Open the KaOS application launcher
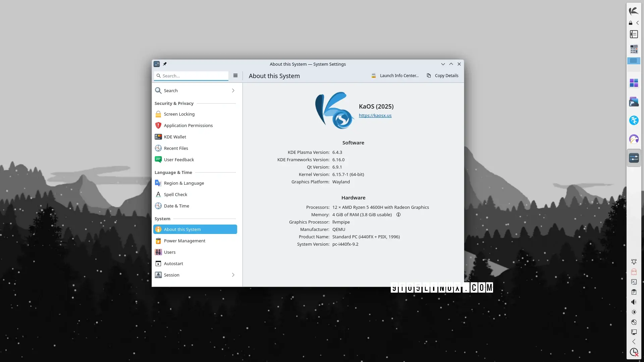Viewport: 644px width, 362px height. 634,11
